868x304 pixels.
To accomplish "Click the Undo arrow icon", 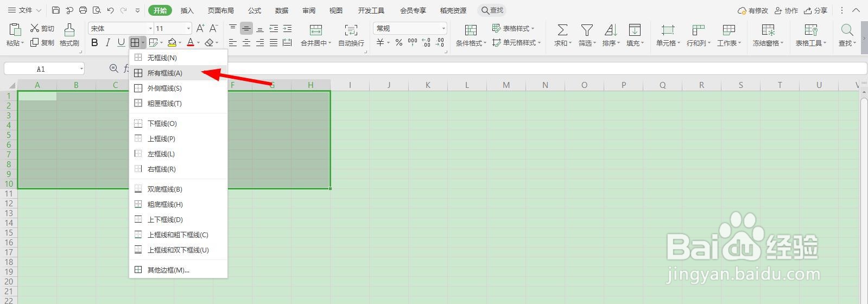I will pyautogui.click(x=110, y=10).
